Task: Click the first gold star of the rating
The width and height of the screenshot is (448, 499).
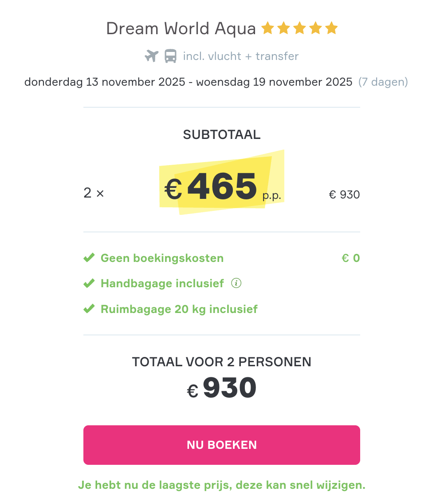Action: pyautogui.click(x=267, y=29)
